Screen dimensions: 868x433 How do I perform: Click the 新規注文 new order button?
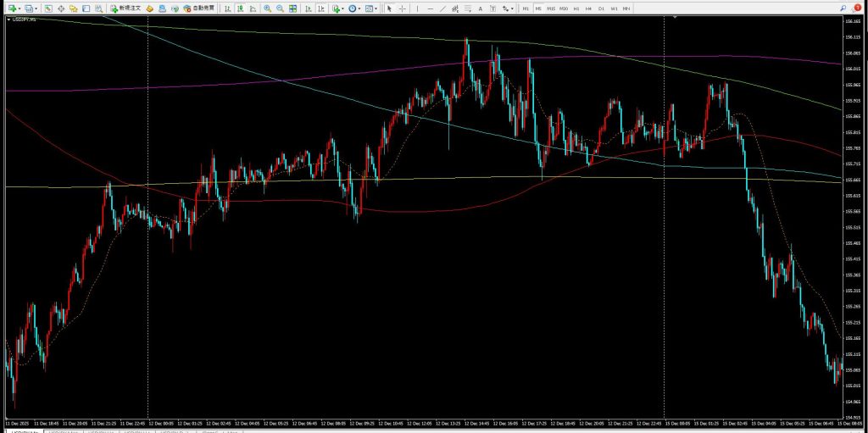[x=125, y=8]
